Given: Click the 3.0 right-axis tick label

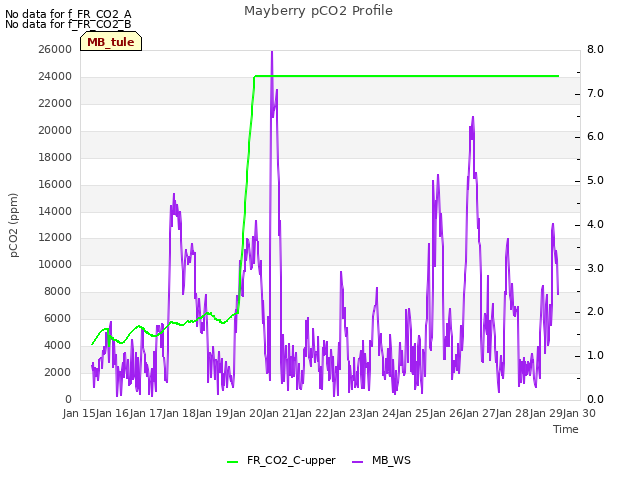Looking at the screenshot, I should point(595,268).
